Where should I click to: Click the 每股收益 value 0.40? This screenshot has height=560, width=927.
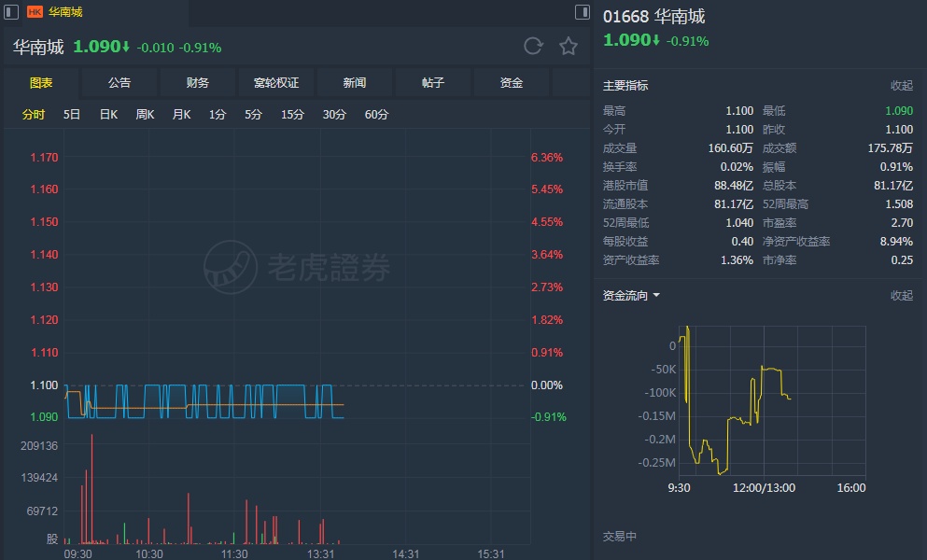click(742, 242)
